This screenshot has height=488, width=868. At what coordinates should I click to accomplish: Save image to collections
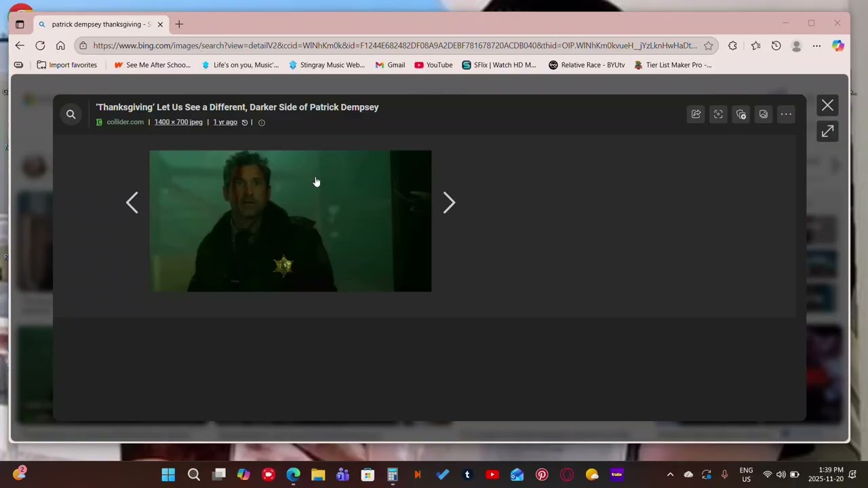tap(741, 115)
